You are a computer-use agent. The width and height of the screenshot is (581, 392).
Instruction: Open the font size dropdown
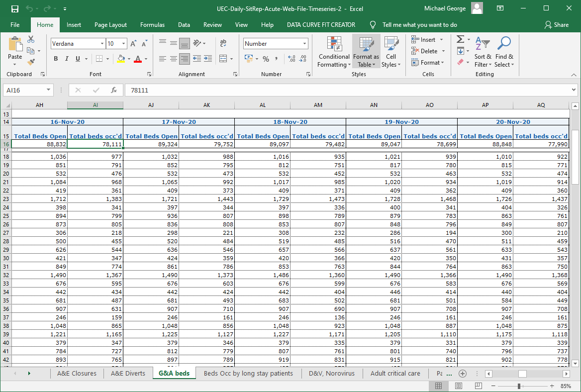(124, 44)
